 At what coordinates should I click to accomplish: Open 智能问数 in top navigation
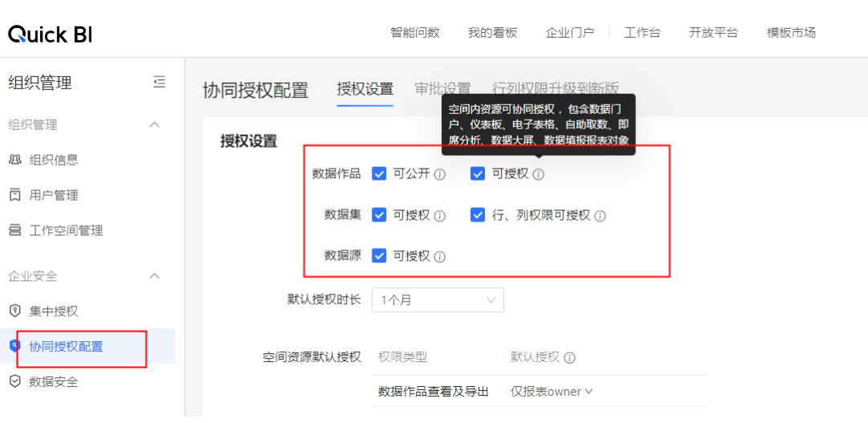pyautogui.click(x=415, y=33)
